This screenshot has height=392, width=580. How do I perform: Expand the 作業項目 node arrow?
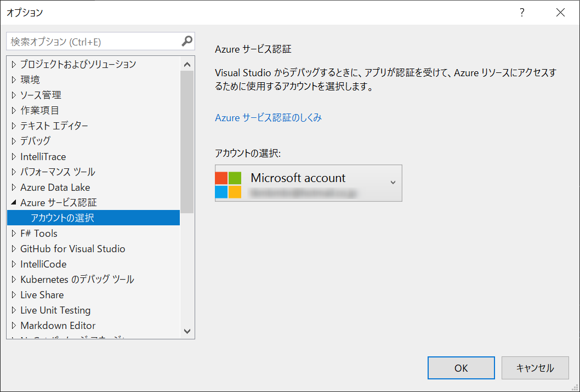coord(14,110)
